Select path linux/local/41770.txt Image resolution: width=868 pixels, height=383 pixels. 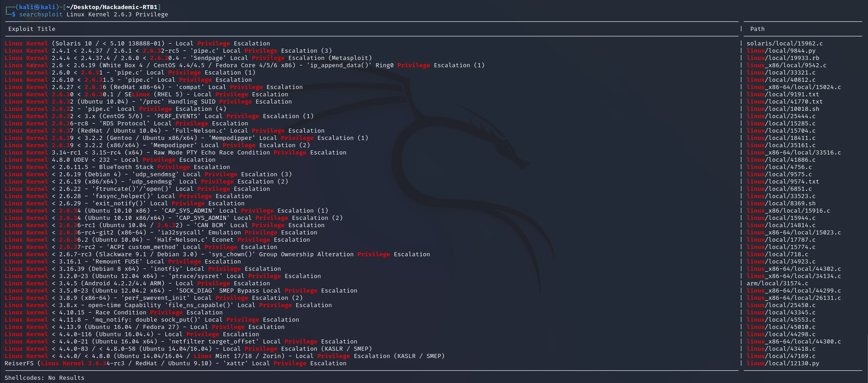[785, 102]
